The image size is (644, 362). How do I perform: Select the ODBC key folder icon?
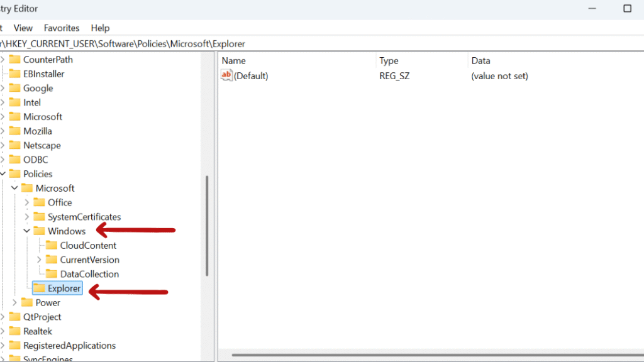(15, 160)
